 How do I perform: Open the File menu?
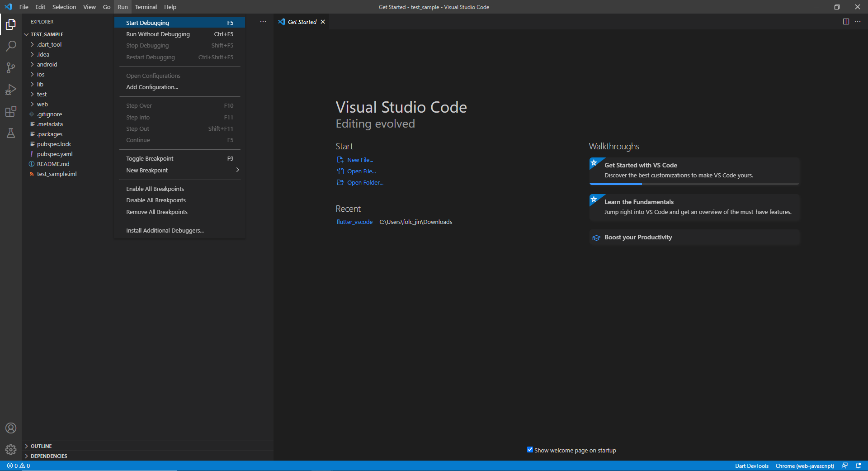coord(24,7)
